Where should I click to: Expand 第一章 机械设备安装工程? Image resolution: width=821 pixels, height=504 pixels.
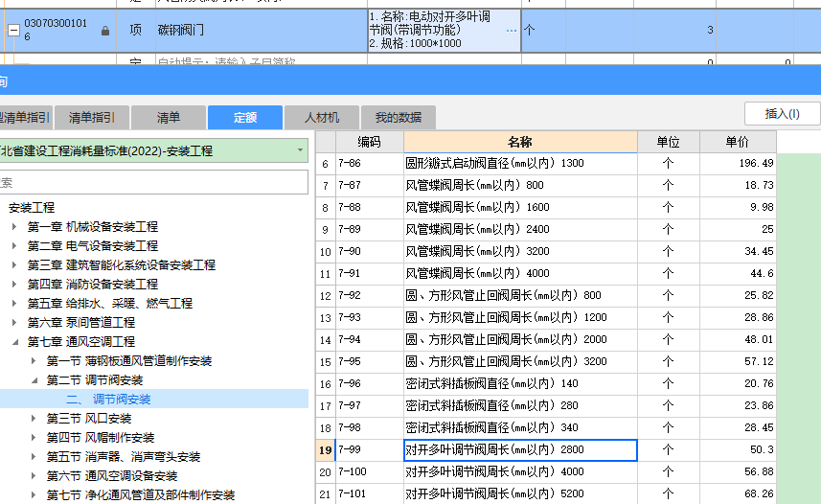[14, 227]
